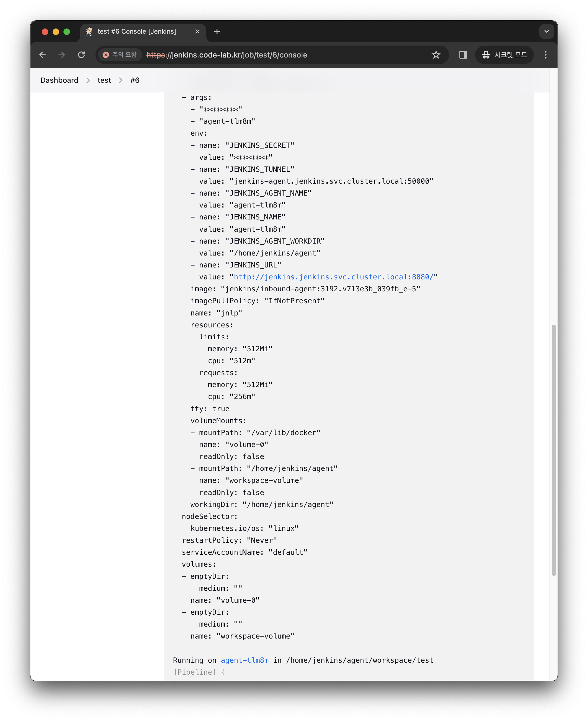The width and height of the screenshot is (588, 721).
Task: Open Chrome three-dot menu
Action: [545, 55]
